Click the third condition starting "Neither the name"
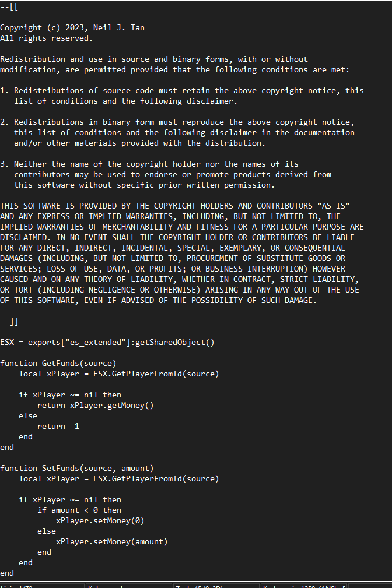The width and height of the screenshot is (392, 588). click(x=155, y=164)
